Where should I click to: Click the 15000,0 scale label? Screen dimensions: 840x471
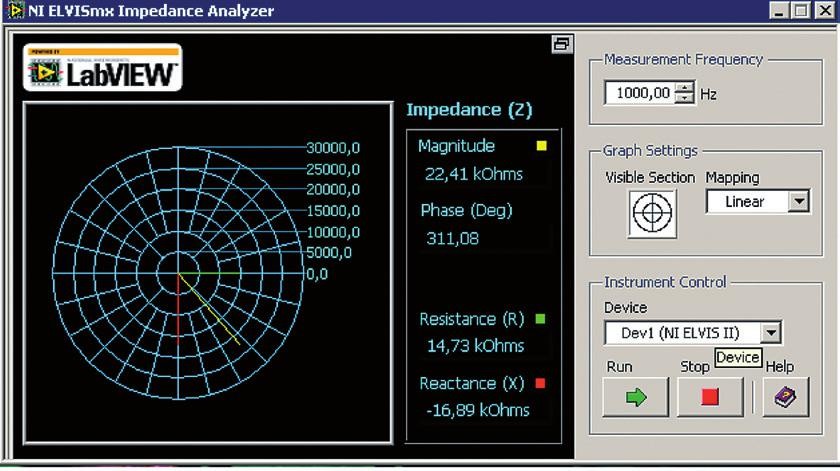pyautogui.click(x=333, y=211)
